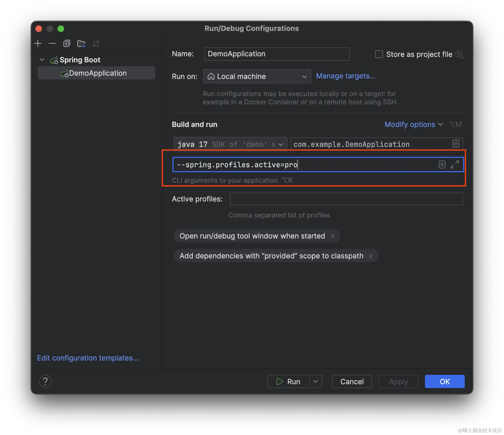Sort configurations alphabetically
Viewport: 504px width, 435px height.
tap(96, 44)
